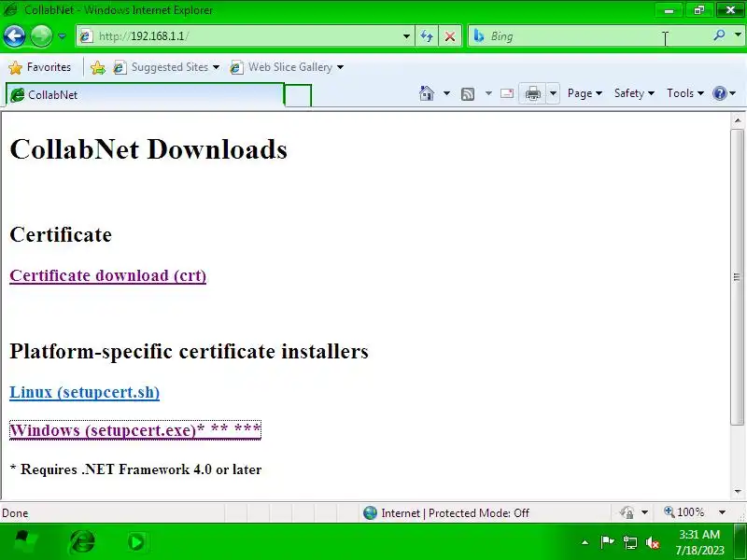Click the Internet Explorer title bar icon
Viewport: 747px width, 560px height.
pos(10,9)
